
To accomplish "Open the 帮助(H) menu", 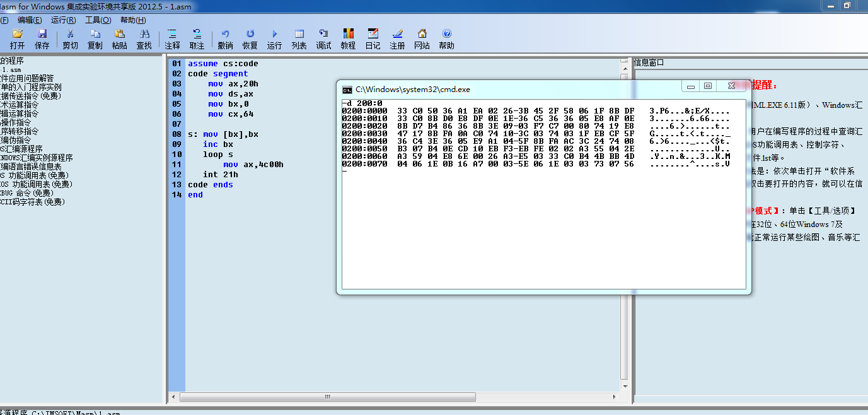I will 133,20.
